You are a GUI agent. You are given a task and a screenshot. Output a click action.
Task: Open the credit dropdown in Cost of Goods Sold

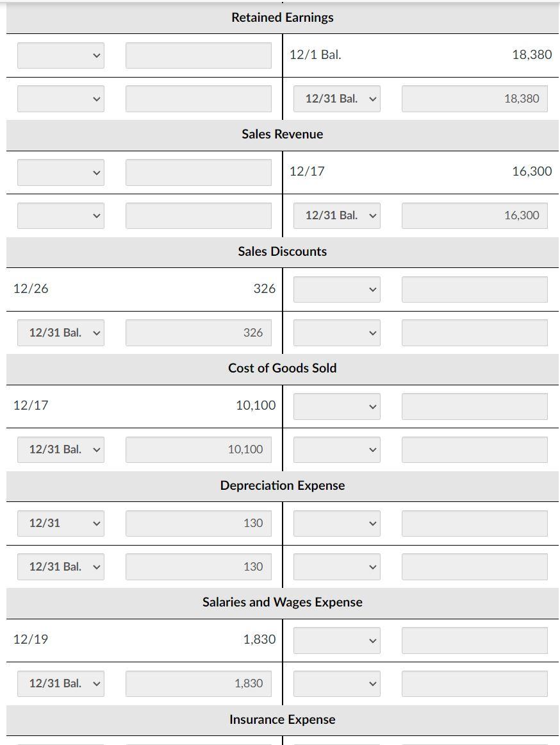pyautogui.click(x=336, y=406)
